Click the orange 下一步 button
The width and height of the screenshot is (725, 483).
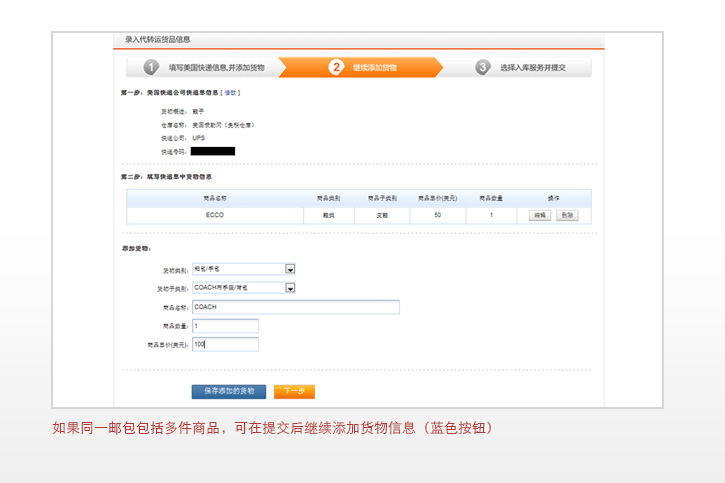[x=294, y=391]
